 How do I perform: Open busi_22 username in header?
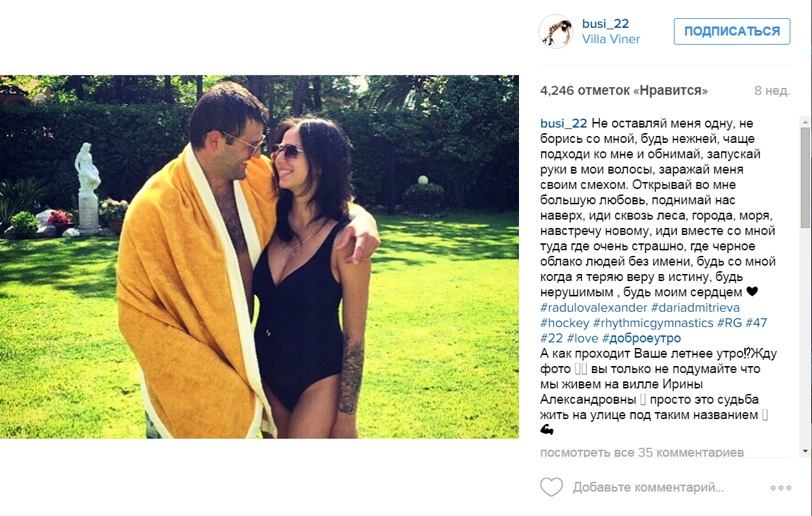[606, 23]
